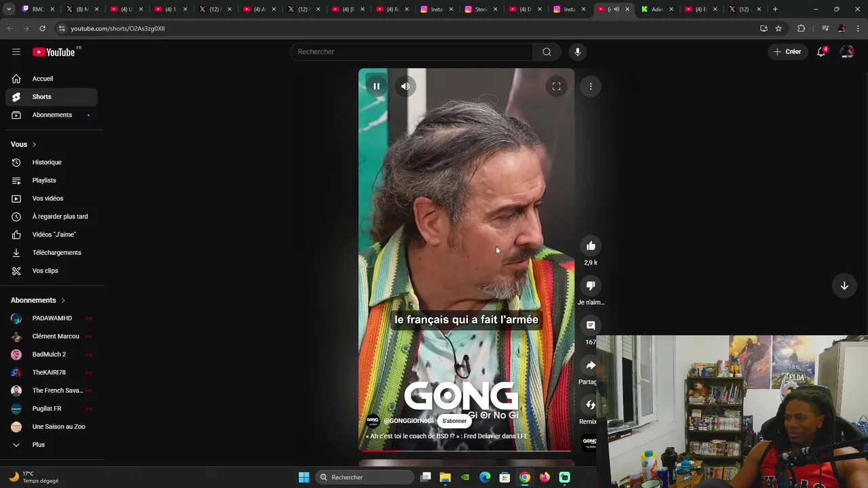Open Téléchargements
This screenshot has height=488, width=868.
pos(52,253)
